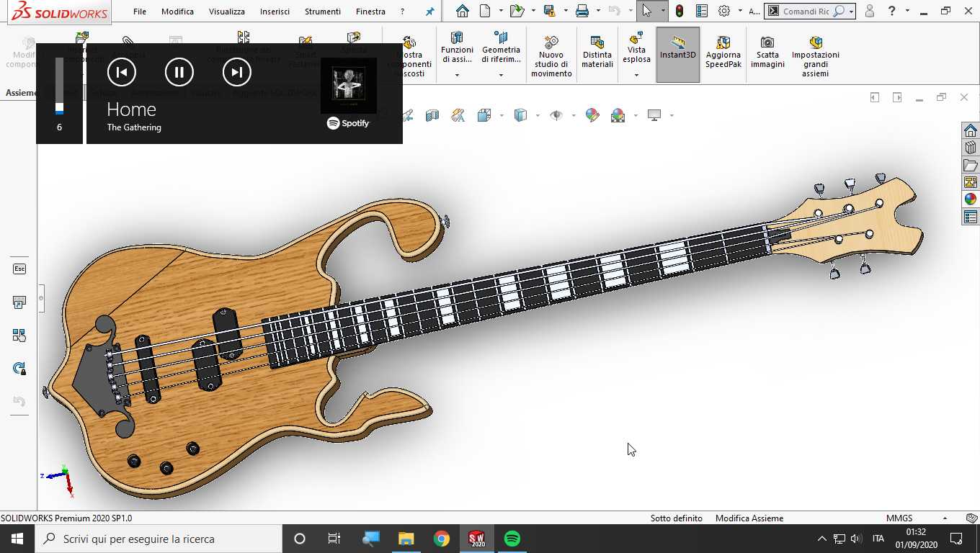The height and width of the screenshot is (553, 980).
Task: Click the Windows Start button
Action: pyautogui.click(x=17, y=539)
